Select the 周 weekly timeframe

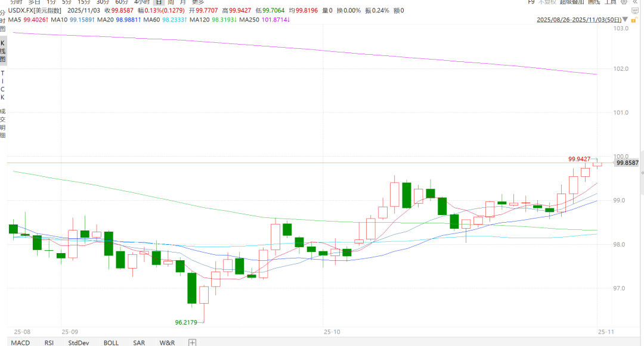(x=171, y=2)
